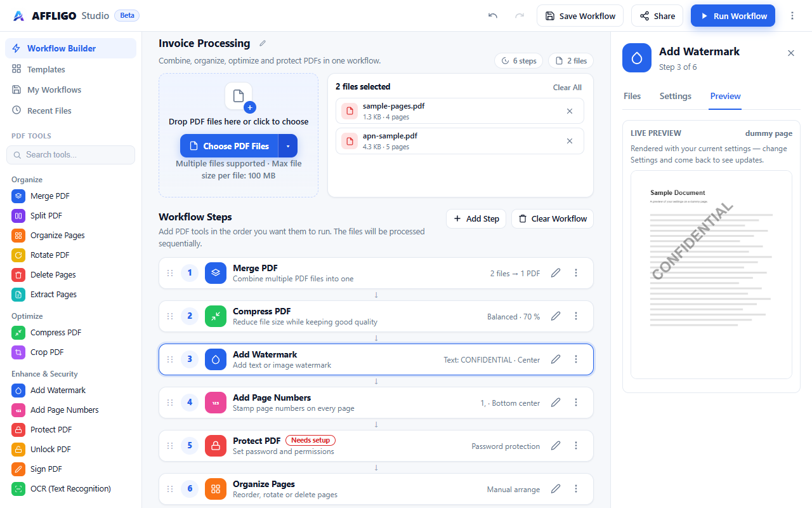Edit the Add Watermark step
Screen dimensions: 812x508
[x=556, y=359]
